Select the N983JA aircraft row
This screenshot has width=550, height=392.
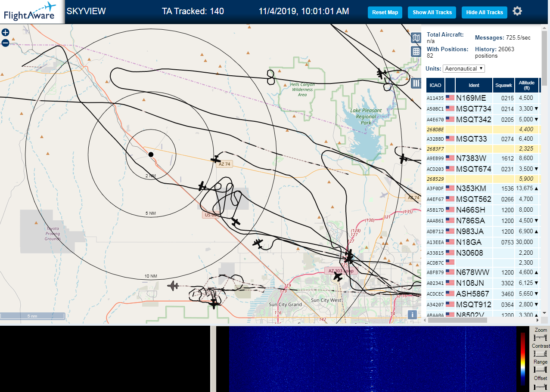pos(482,231)
